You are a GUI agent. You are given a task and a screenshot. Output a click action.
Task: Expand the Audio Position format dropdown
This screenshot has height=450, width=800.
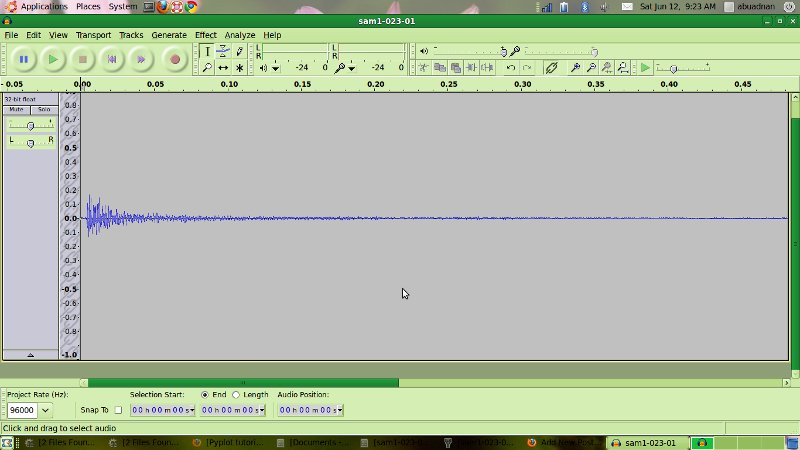[340, 410]
